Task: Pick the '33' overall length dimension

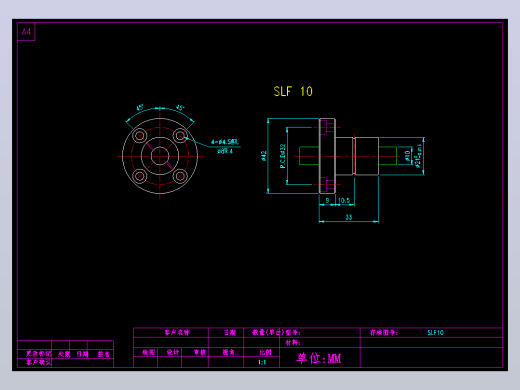Action: pyautogui.click(x=349, y=217)
